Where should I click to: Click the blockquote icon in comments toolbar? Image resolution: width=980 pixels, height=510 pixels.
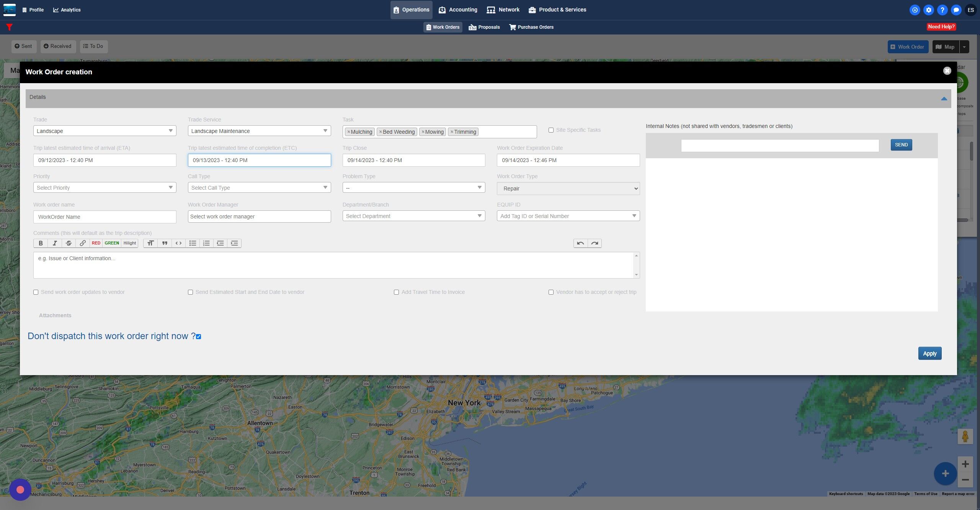coord(165,243)
